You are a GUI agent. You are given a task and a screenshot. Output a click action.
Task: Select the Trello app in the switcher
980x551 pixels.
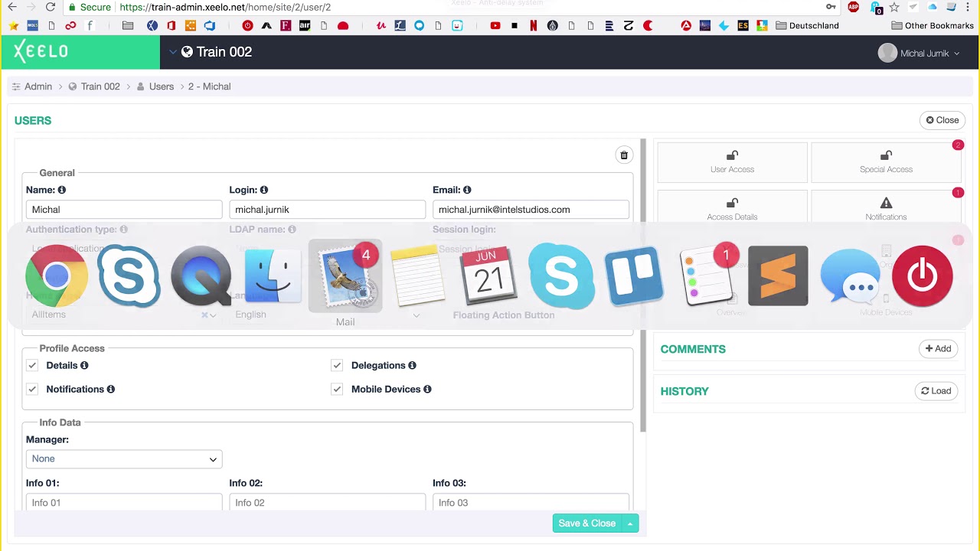(633, 276)
